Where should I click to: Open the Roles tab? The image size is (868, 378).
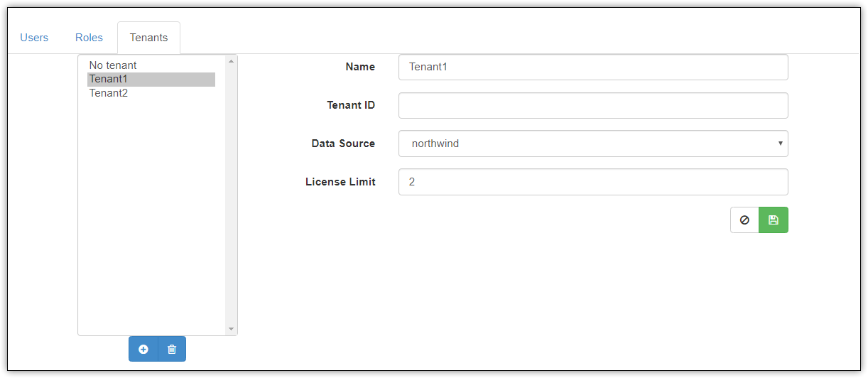89,38
